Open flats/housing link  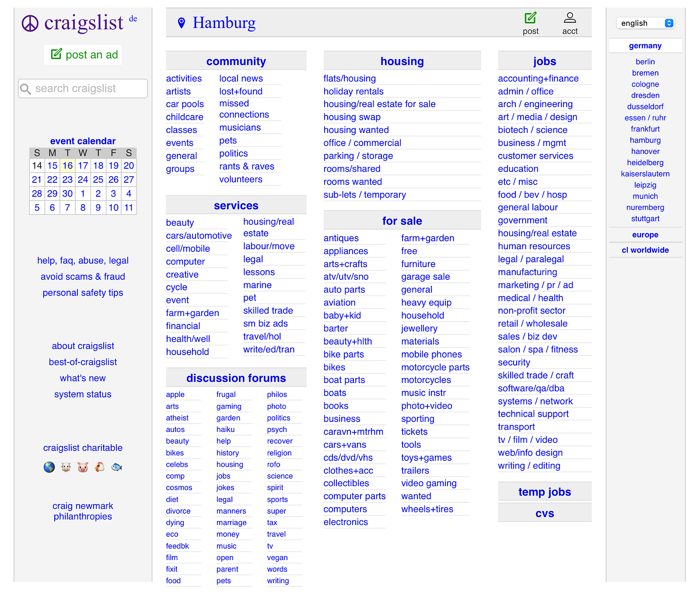coord(350,79)
